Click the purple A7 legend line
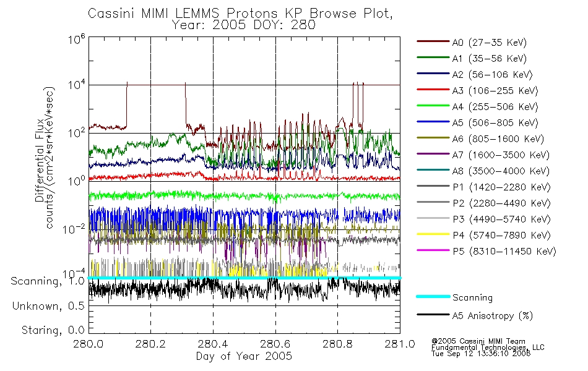Viewport: 588px width, 371px height. (x=433, y=153)
